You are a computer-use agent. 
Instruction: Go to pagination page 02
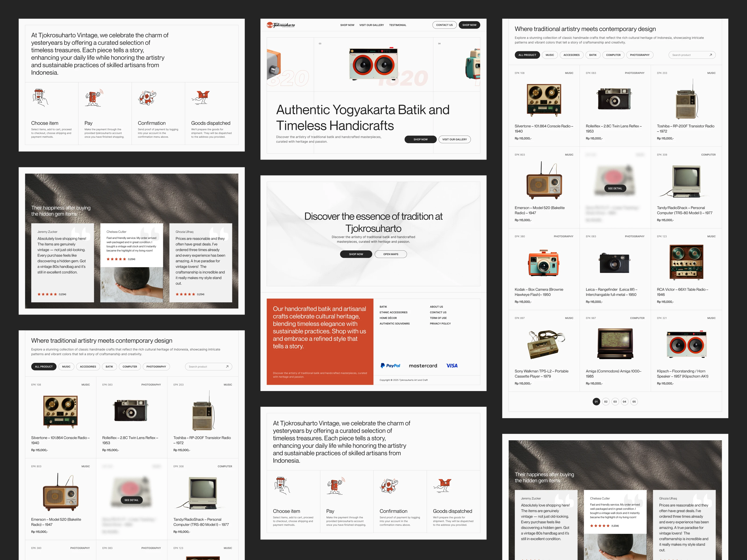[x=606, y=402]
